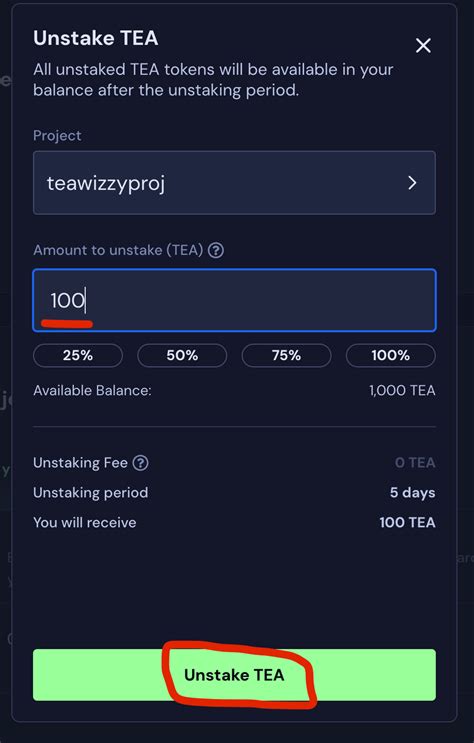Click the 0 TEA unstaking fee value
The height and width of the screenshot is (743, 474).
point(415,462)
